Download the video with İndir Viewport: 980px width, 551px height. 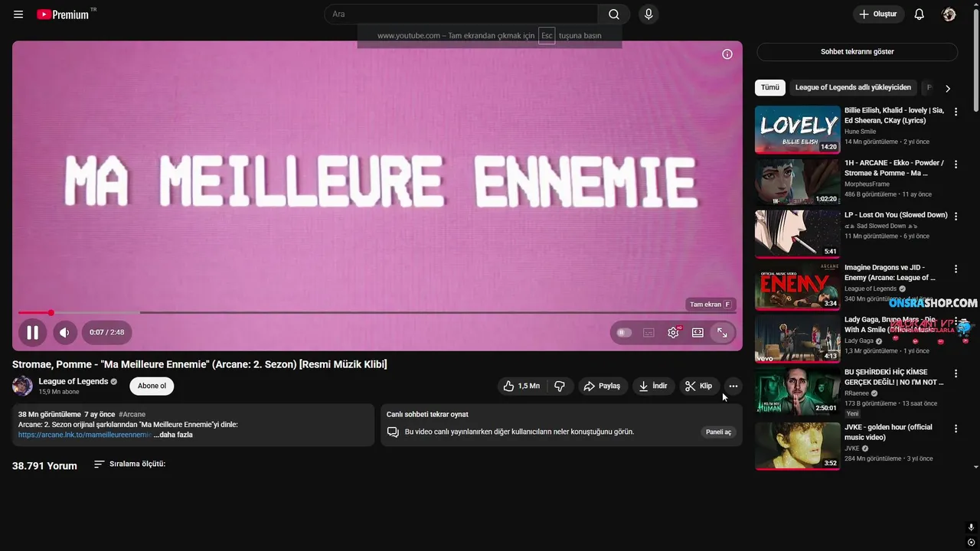654,386
